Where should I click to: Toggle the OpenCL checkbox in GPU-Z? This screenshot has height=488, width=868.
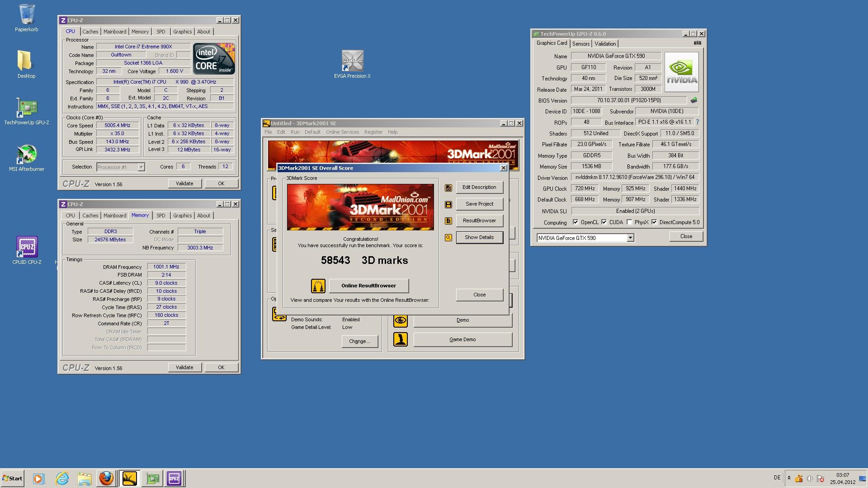point(576,222)
